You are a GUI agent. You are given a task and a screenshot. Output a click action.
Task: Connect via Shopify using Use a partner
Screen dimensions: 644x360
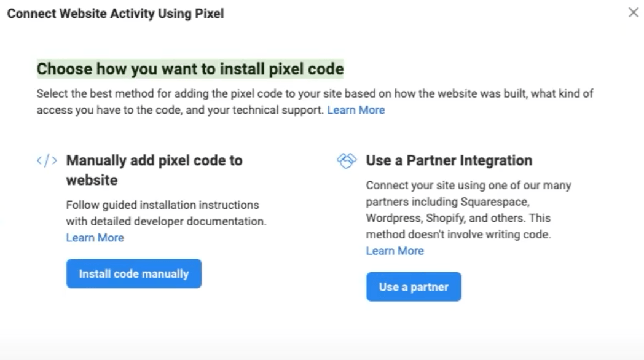pos(414,286)
